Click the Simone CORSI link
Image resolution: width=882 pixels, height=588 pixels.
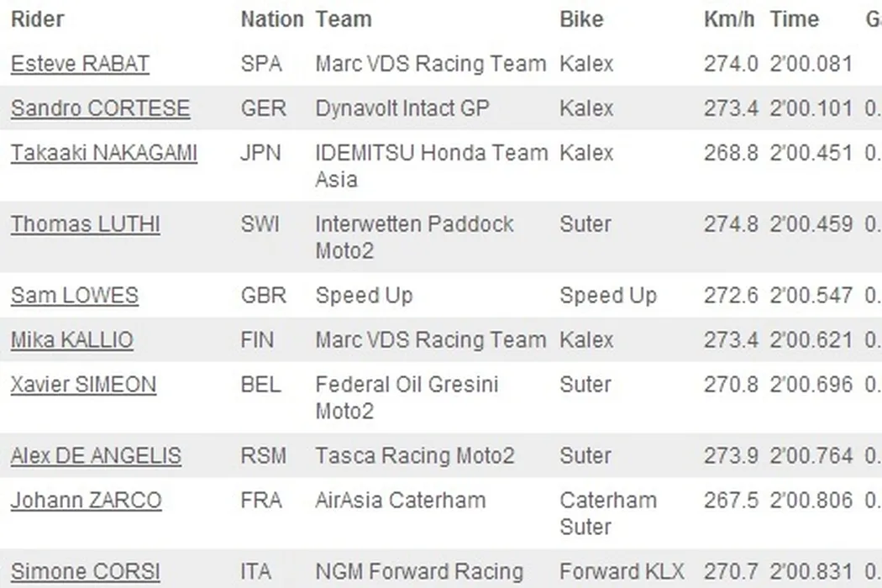pos(85,572)
